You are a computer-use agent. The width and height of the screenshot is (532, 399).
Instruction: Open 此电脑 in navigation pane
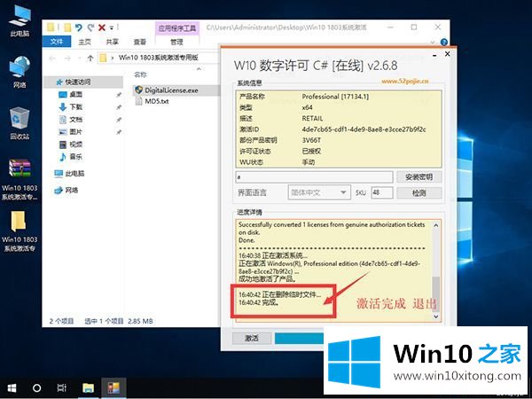coord(69,174)
